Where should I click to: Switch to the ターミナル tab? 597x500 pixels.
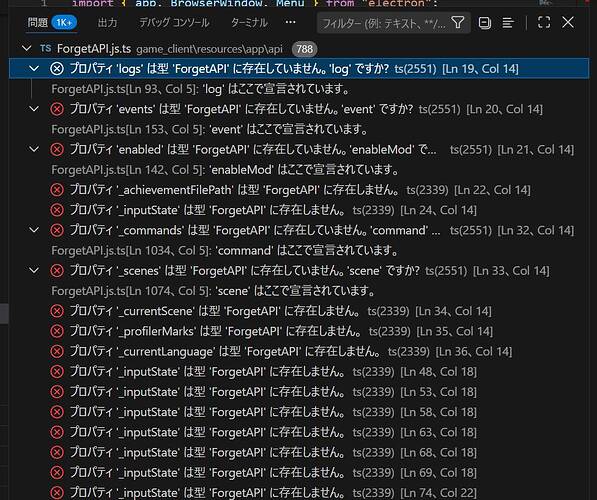[249, 23]
